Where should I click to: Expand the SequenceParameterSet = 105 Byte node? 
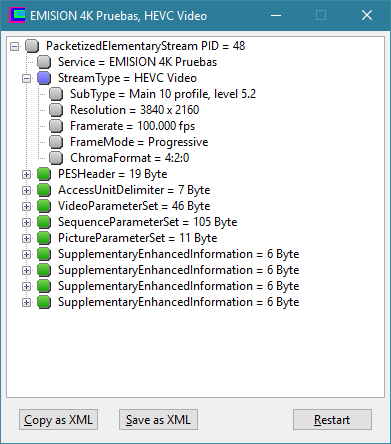tap(26, 222)
